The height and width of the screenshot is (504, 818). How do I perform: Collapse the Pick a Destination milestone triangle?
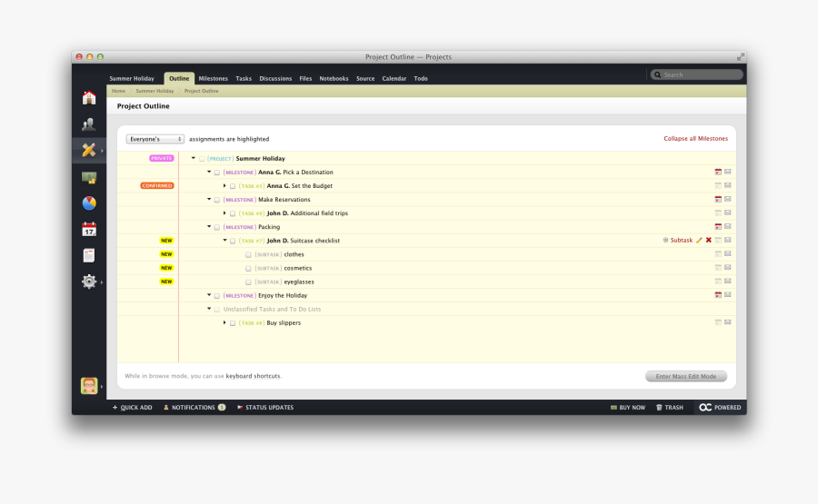coord(209,172)
